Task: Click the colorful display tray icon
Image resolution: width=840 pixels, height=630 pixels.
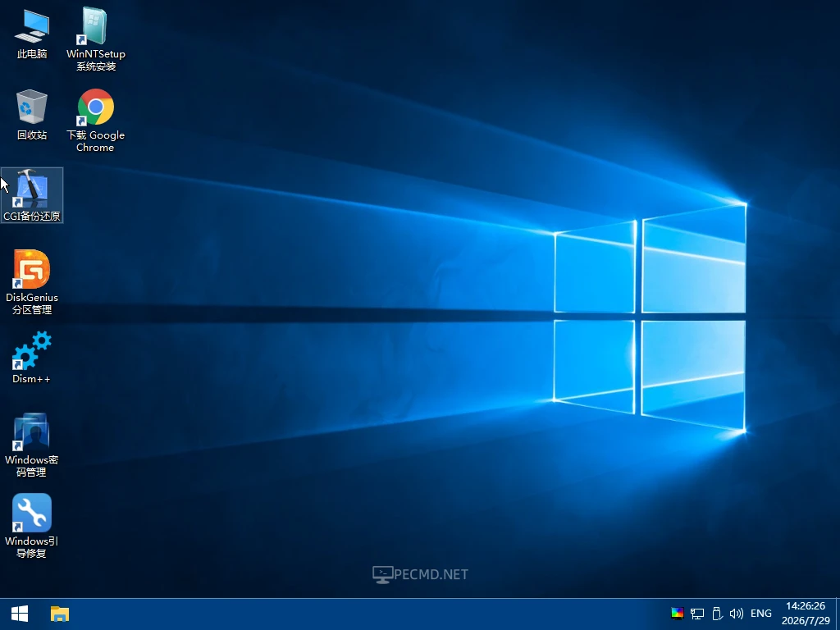Action: coord(677,614)
